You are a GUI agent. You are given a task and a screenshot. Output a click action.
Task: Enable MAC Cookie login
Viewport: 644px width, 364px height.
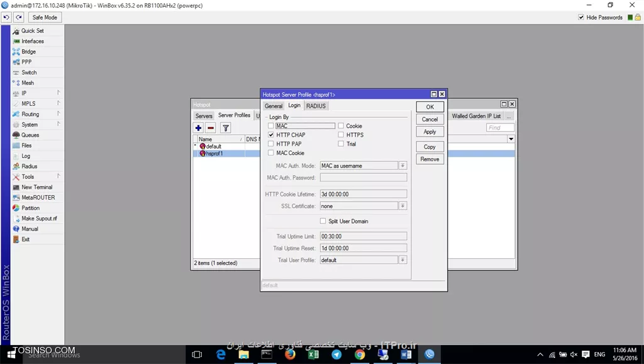[270, 153]
